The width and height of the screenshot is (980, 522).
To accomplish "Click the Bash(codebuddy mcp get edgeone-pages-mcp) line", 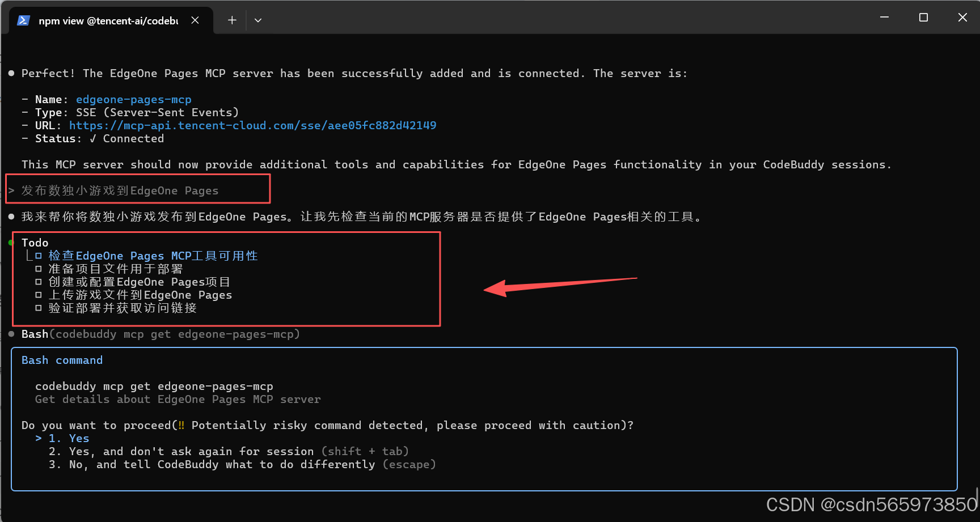I will tap(160, 334).
